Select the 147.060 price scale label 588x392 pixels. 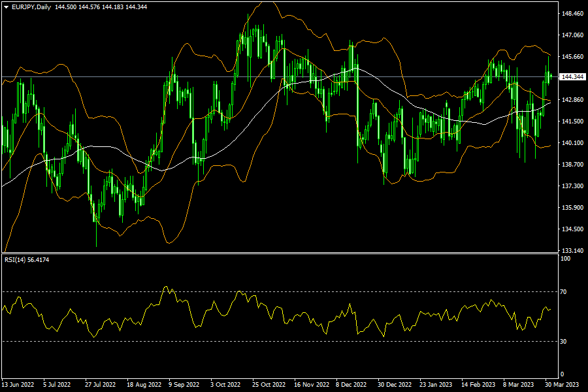pyautogui.click(x=572, y=35)
